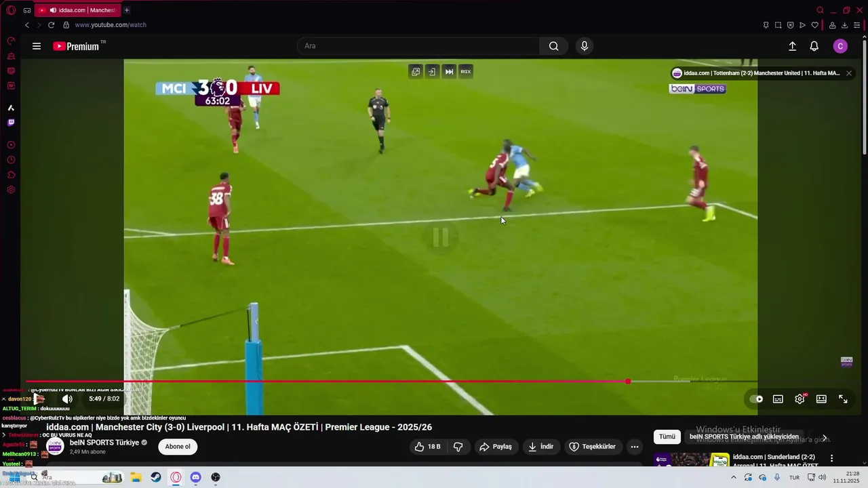Open Opera sidebar GX Control speedometer

click(11, 41)
